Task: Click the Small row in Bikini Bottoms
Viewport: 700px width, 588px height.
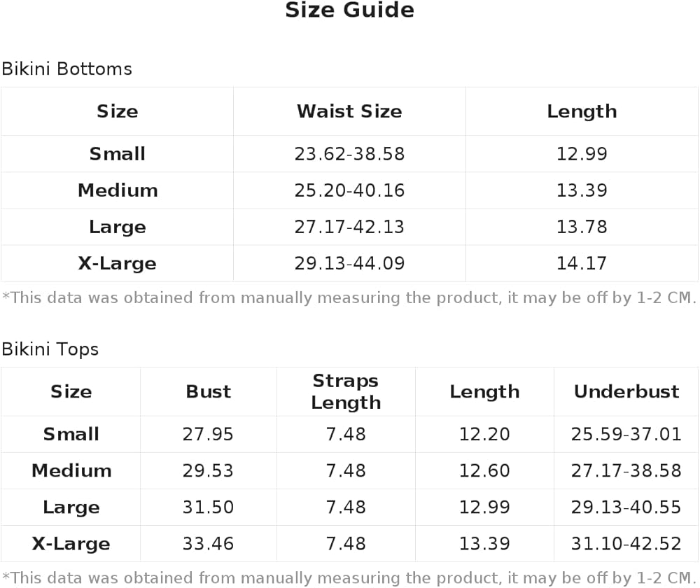Action: tap(349, 154)
